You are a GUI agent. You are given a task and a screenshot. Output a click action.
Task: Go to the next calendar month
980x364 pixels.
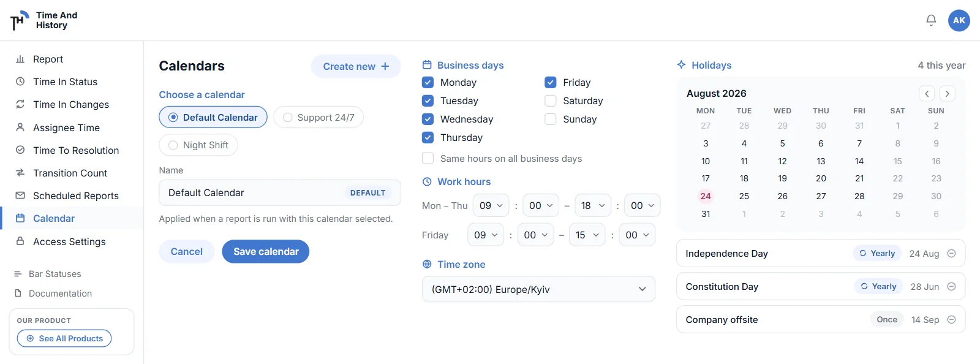coord(947,94)
